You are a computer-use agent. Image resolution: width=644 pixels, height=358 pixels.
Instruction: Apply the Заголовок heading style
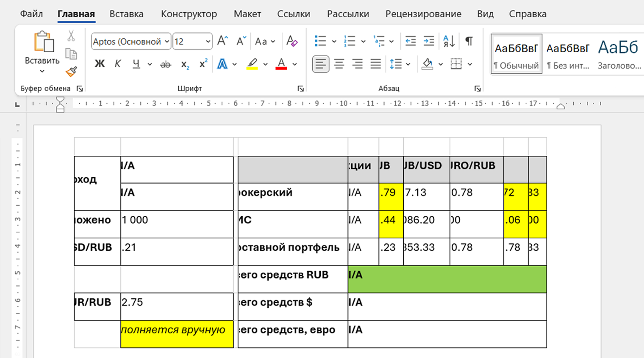click(x=619, y=54)
